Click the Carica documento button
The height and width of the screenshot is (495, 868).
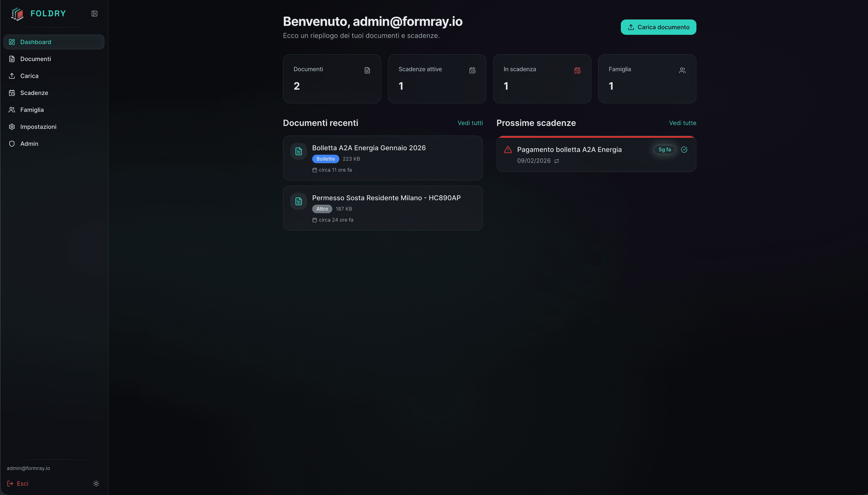658,27
